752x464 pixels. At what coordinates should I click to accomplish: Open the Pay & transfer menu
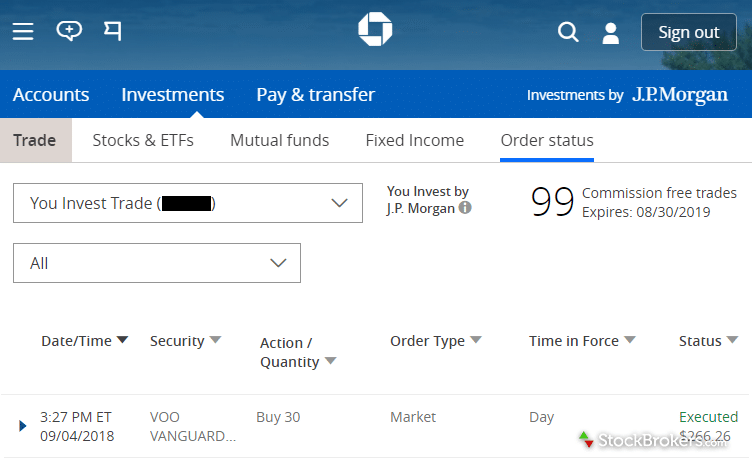316,95
